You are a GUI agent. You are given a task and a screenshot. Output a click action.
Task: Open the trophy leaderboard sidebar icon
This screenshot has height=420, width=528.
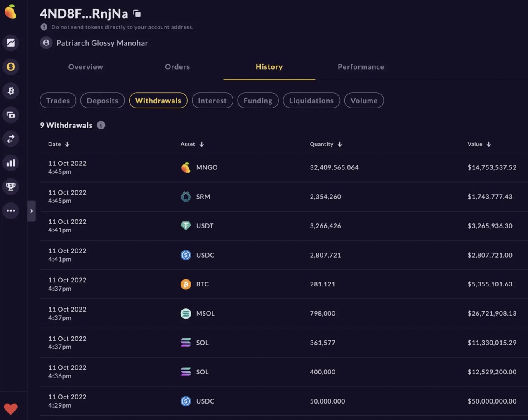[x=11, y=187]
